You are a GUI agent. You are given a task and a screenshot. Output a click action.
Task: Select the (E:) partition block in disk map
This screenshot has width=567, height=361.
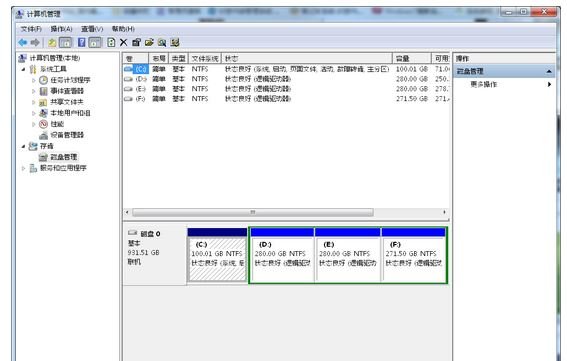348,255
